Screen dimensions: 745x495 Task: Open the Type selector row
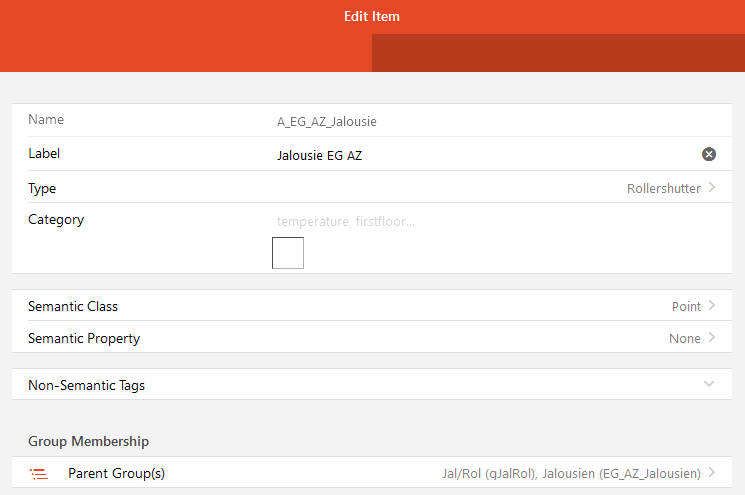tap(370, 188)
